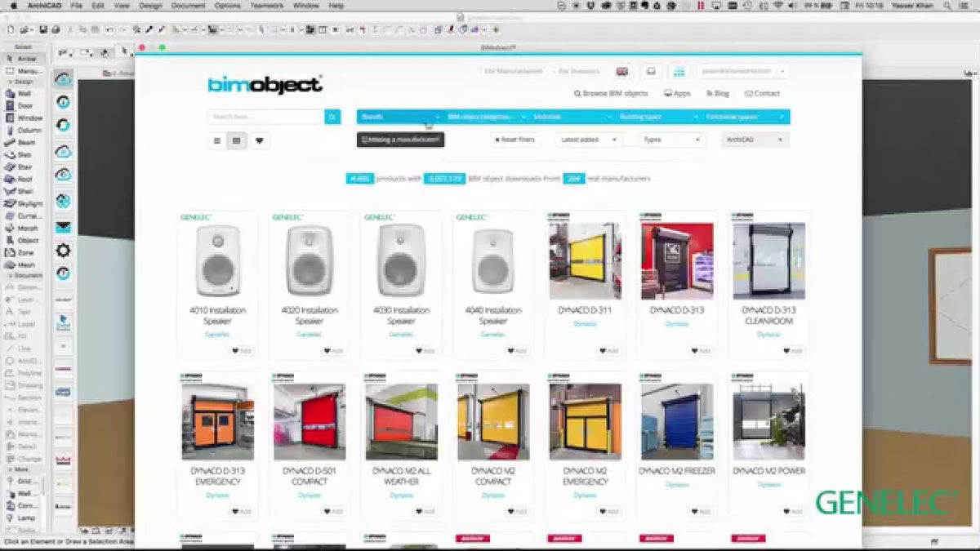980x551 pixels.
Task: Toggle Add favorite on DYNACO M2 FREEZER
Action: [701, 512]
